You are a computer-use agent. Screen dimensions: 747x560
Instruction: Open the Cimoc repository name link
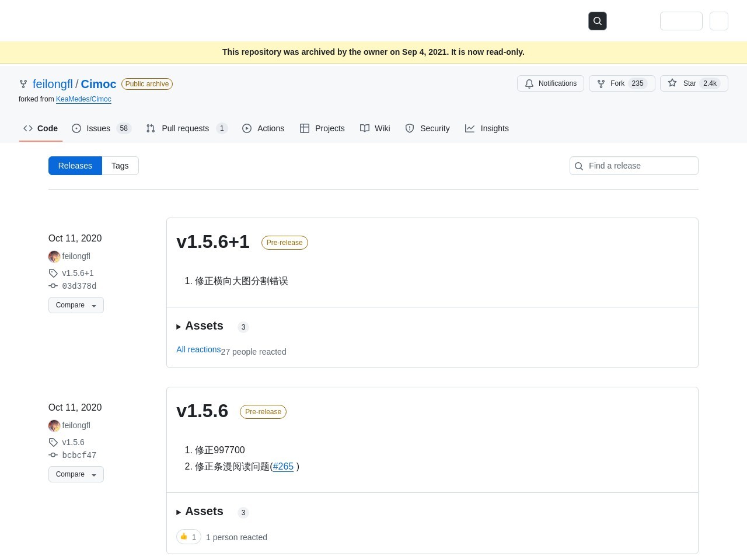tap(99, 84)
